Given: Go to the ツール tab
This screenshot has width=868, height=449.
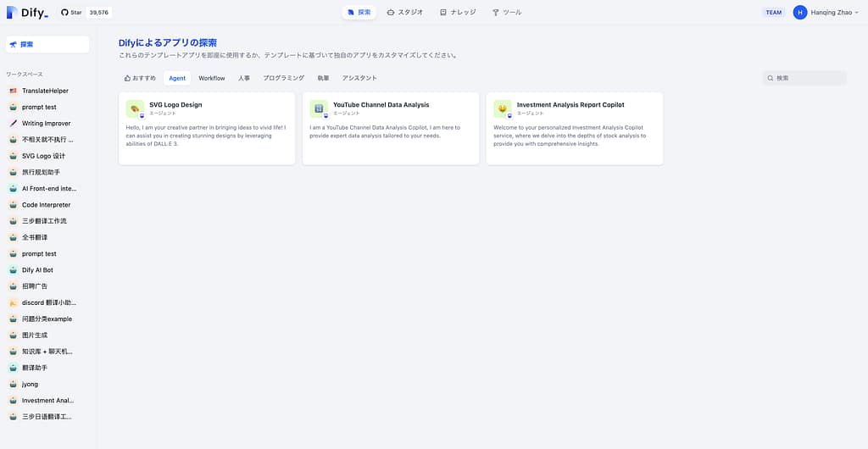Looking at the screenshot, I should coord(507,13).
